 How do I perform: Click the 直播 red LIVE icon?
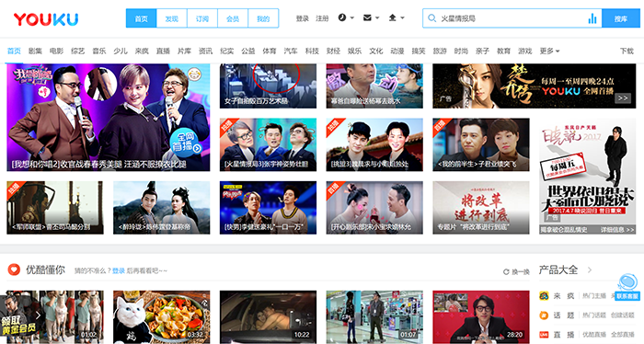tap(544, 335)
